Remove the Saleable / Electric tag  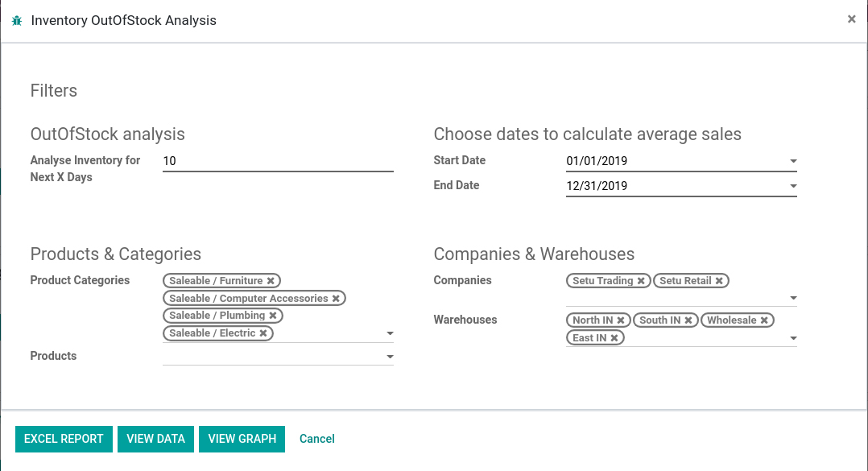[263, 333]
